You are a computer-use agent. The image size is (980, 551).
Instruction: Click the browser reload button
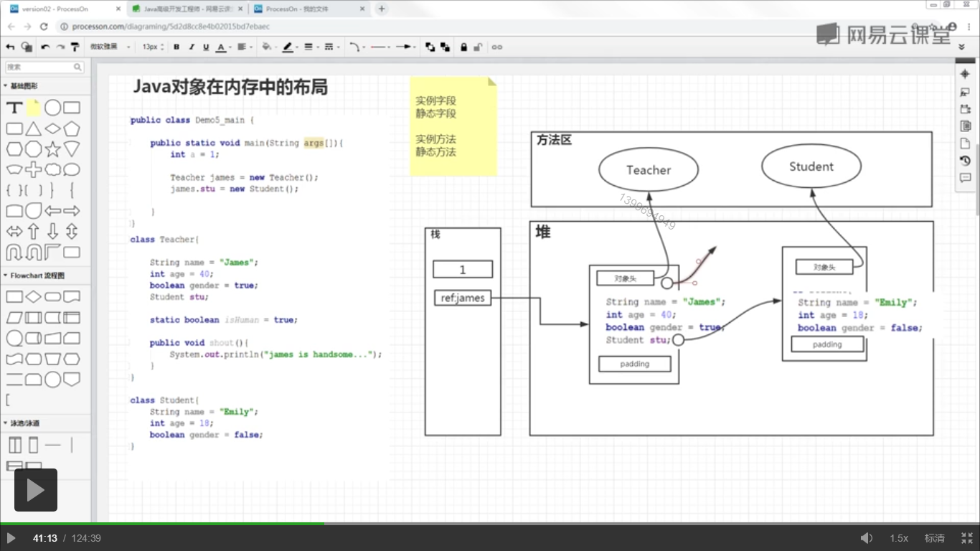coord(43,27)
